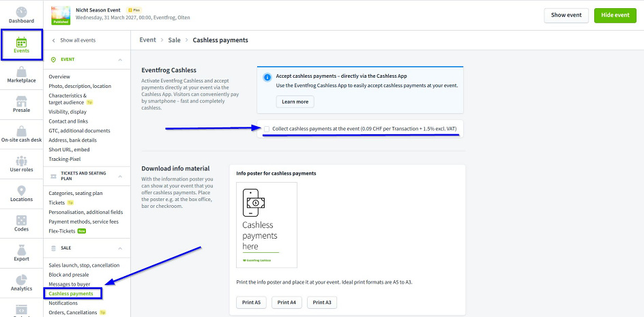The height and width of the screenshot is (317, 644).
Task: Open Messages to buyer
Action: [70, 284]
